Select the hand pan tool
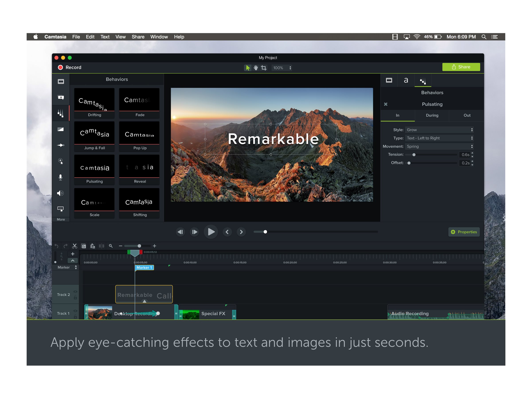532x399 pixels. pyautogui.click(x=256, y=68)
